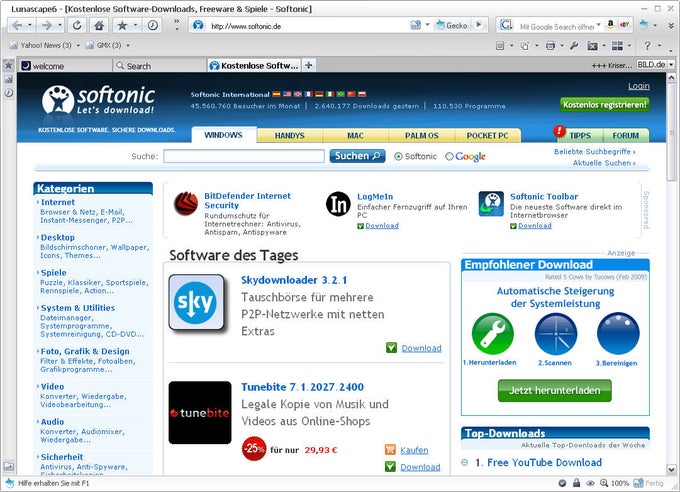This screenshot has height=492, width=680.
Task: Click the Softonic Toolbar icon
Action: pos(491,203)
